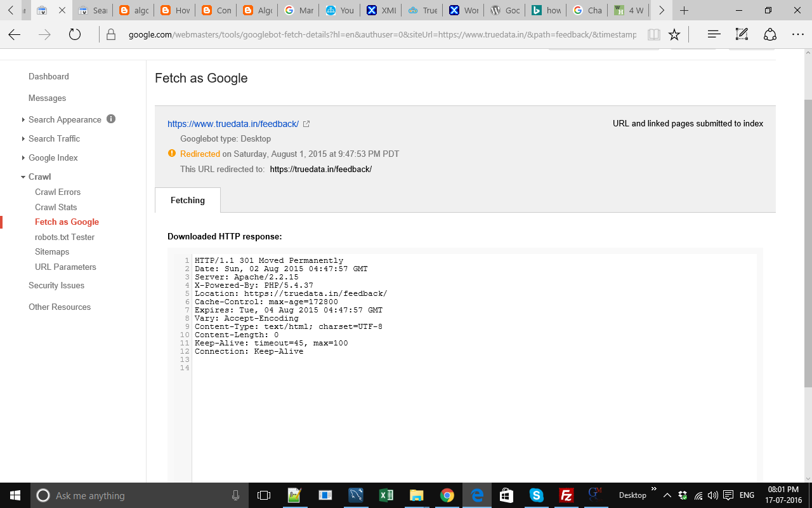Switch to the 'You' browser tab
Image resolution: width=812 pixels, height=508 pixels.
340,11
